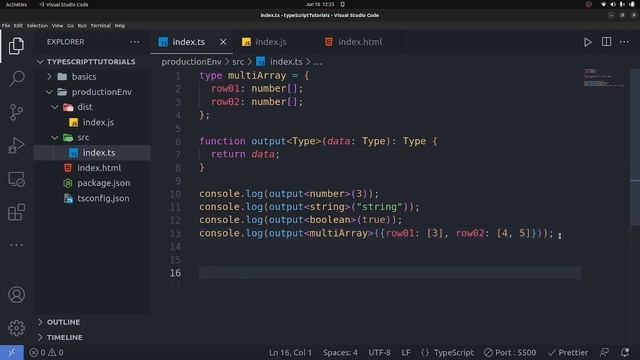640x360 pixels.
Task: Click the feedback icon in status bar
Action: coord(604,352)
